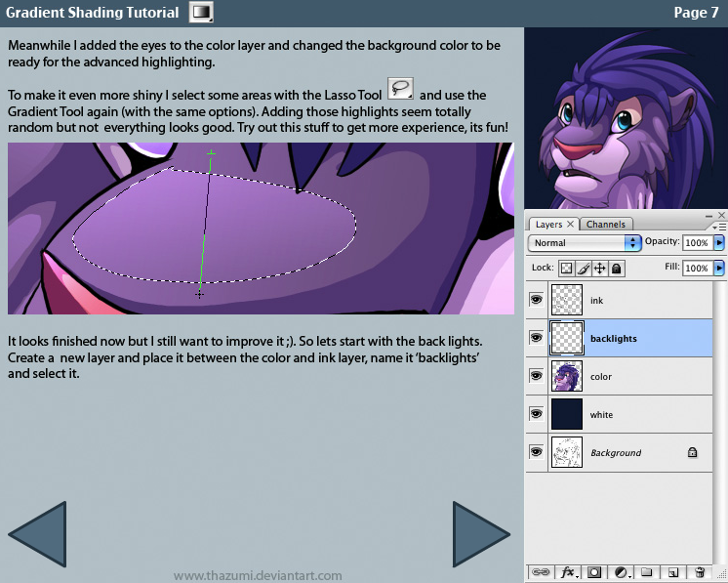
Task: Select the Background layer thumbnail
Action: point(566,452)
